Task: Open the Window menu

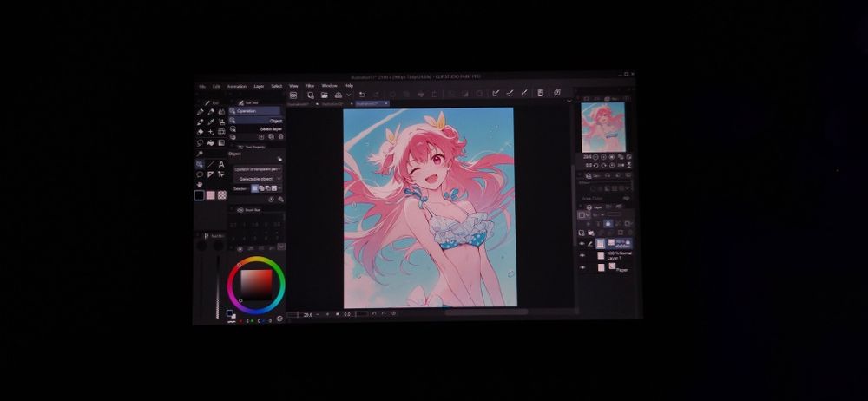Action: (329, 86)
